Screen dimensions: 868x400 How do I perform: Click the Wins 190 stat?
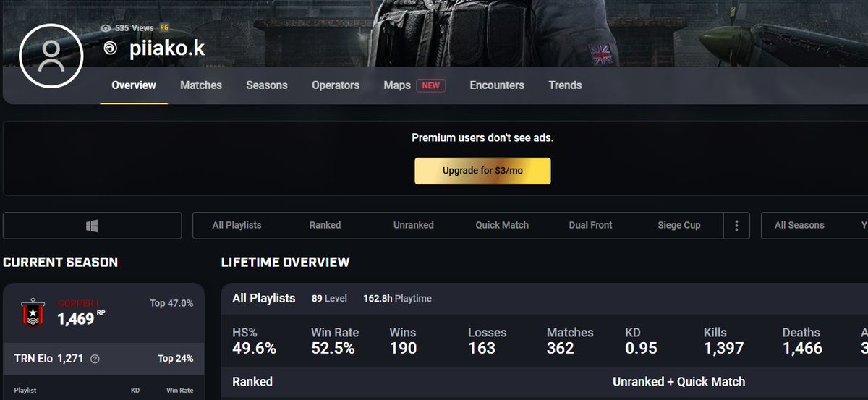403,341
